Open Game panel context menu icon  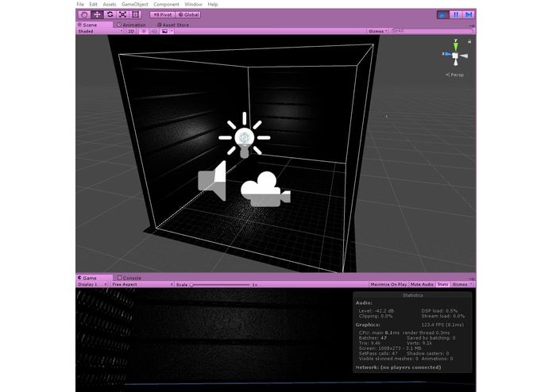click(472, 279)
